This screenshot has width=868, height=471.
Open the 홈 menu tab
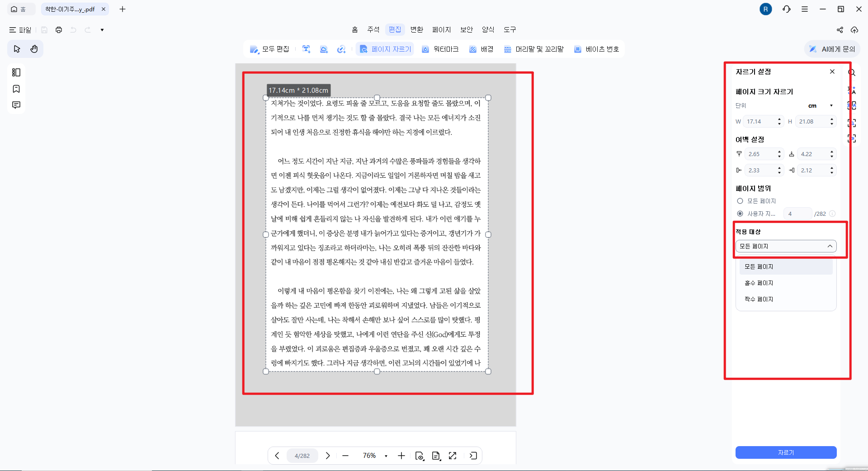point(355,29)
